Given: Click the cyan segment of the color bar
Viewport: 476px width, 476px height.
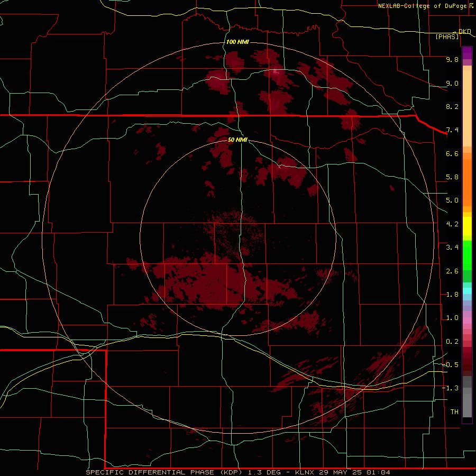Looking at the screenshot, I should click(x=467, y=291).
